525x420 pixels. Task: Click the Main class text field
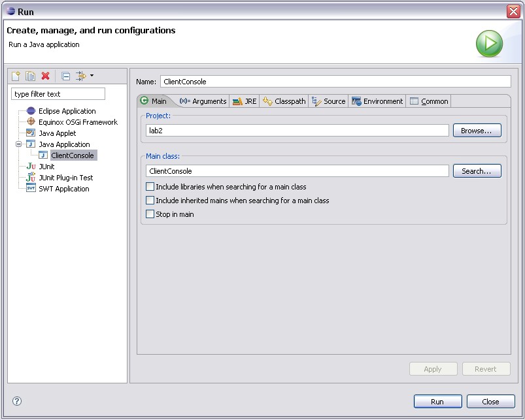pyautogui.click(x=297, y=171)
